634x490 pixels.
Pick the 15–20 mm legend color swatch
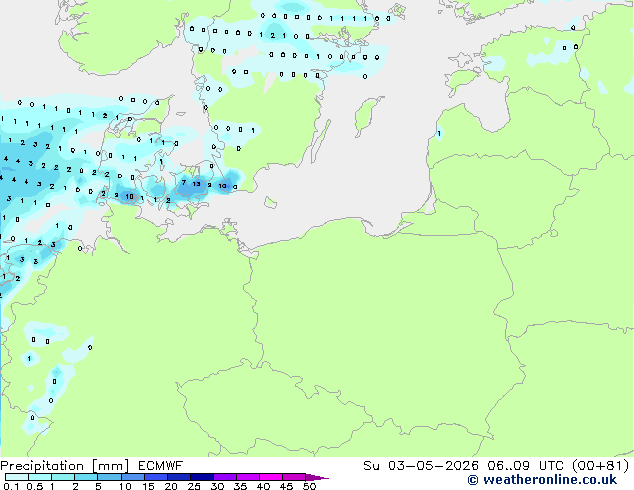click(156, 477)
